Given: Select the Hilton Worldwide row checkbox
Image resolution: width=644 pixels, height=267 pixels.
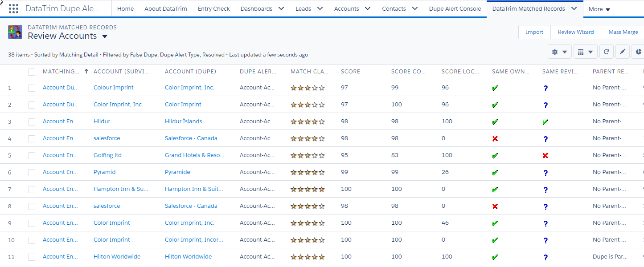Looking at the screenshot, I should click(x=32, y=257).
